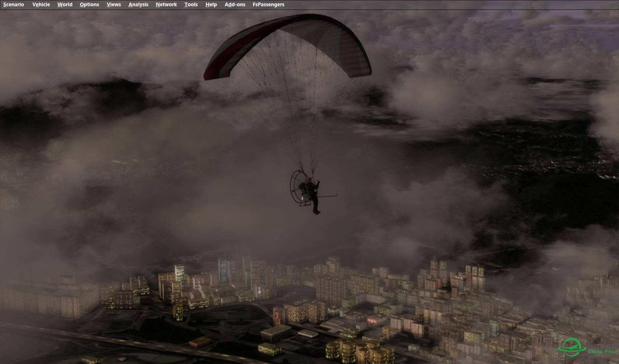Screen dimensions: 619x364
Task: Click the Tools menu
Action: (x=191, y=4)
